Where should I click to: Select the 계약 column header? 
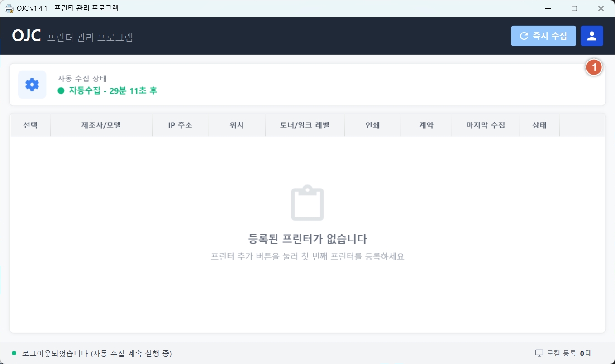[426, 125]
